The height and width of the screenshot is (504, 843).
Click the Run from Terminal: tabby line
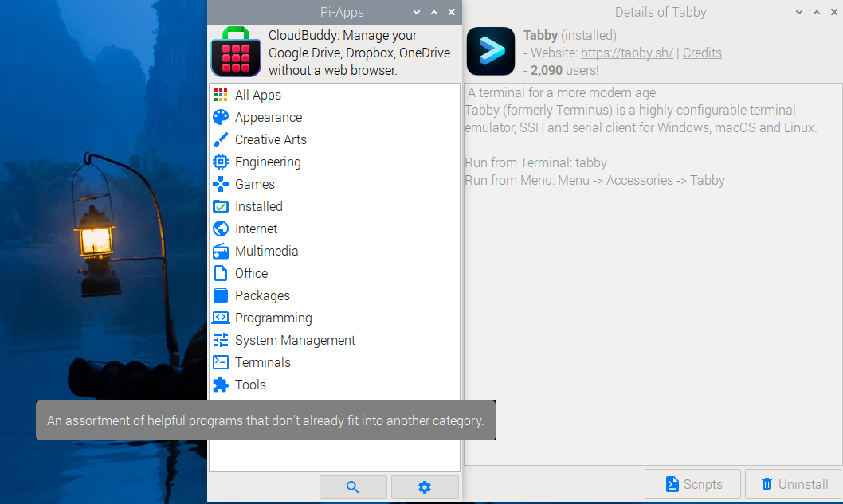535,162
